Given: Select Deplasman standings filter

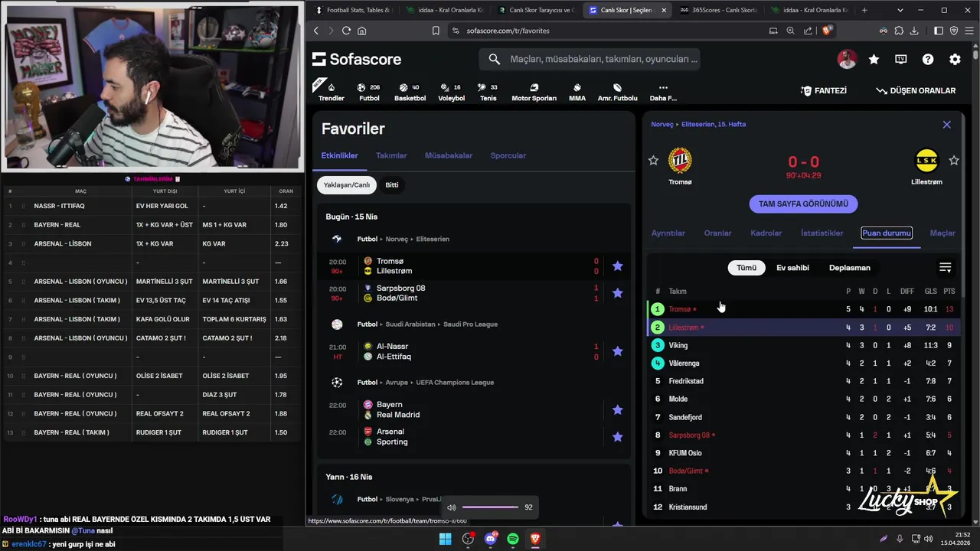Looking at the screenshot, I should click(850, 268).
